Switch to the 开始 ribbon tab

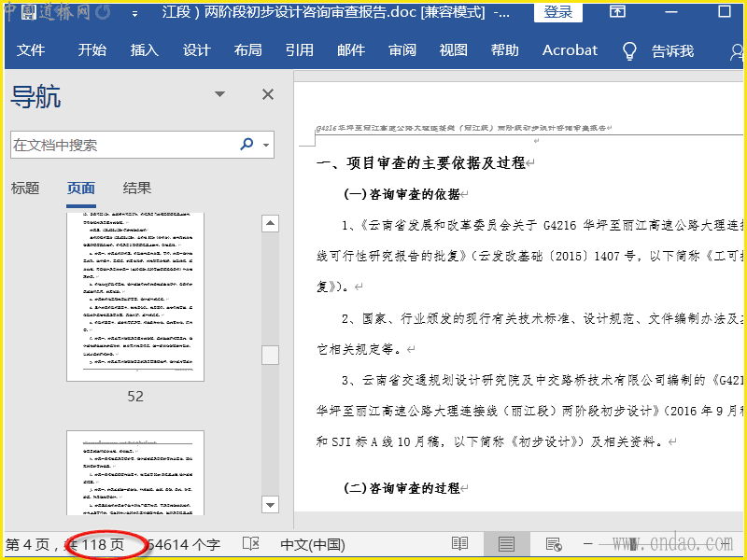click(92, 50)
